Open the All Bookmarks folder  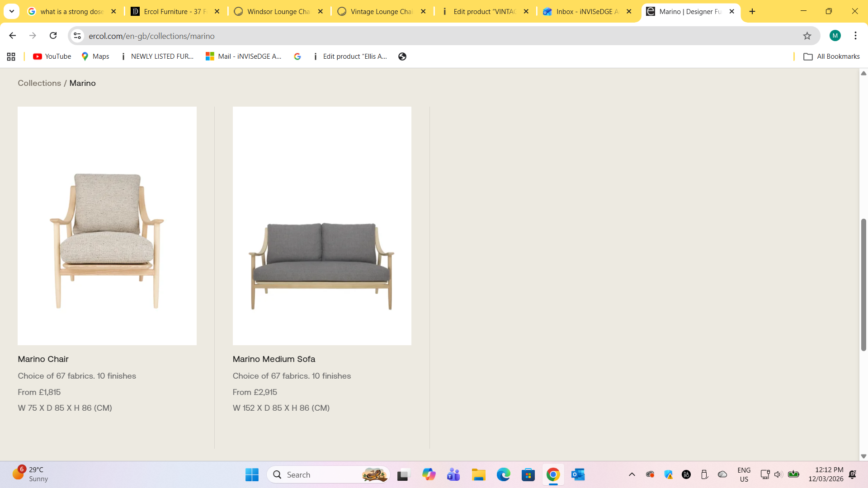point(831,56)
